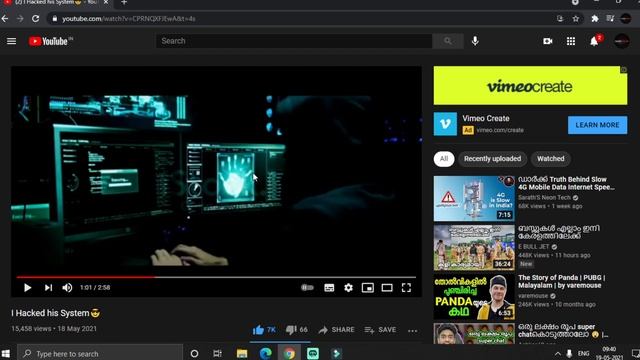The image size is (640, 360).
Task: Open Task View on the taskbar
Action: coord(217,353)
